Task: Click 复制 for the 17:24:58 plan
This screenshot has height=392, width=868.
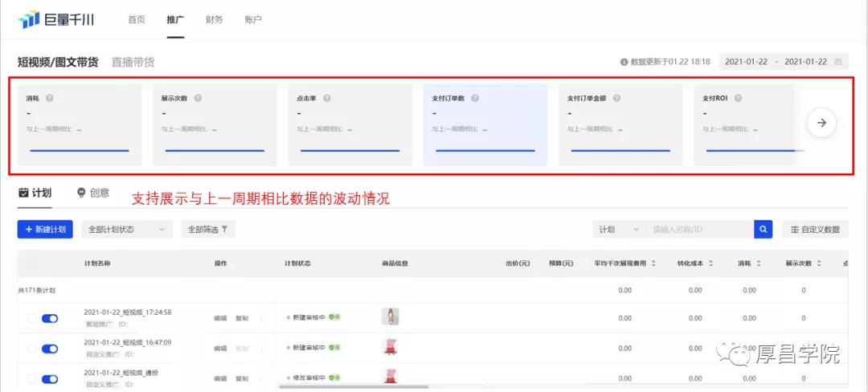Action: 242,318
